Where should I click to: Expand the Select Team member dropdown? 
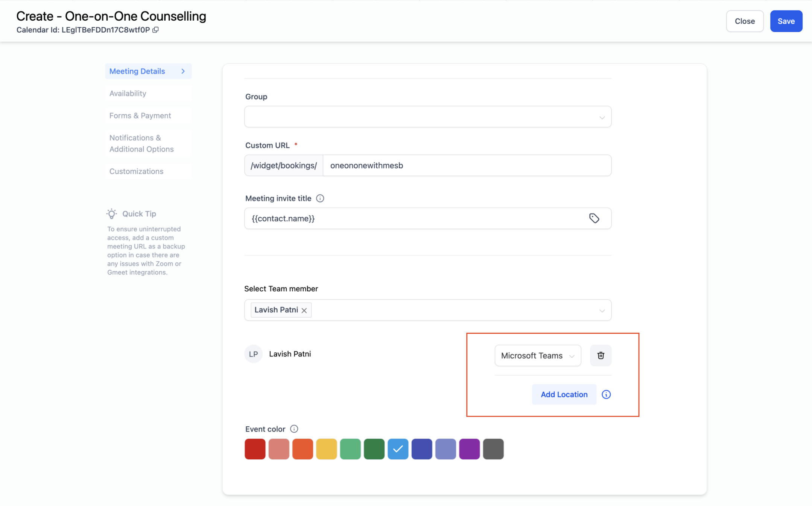coord(602,311)
